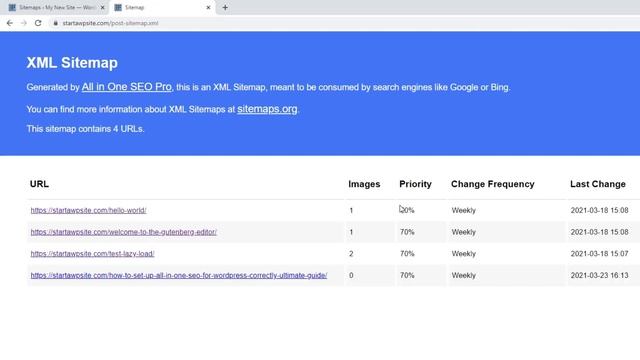The height and width of the screenshot is (360, 640).
Task: Click 'This sitemap contains 4 URLs' text
Action: [x=85, y=129]
